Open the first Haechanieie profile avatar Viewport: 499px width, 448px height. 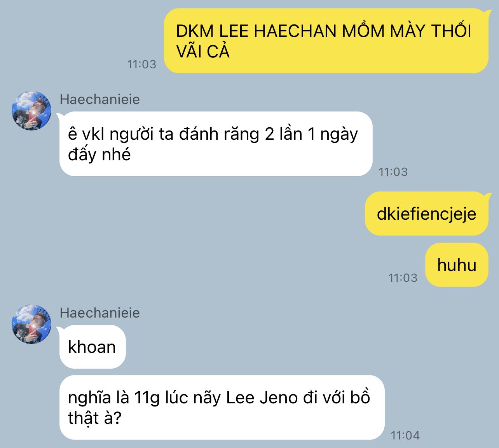coord(31,111)
